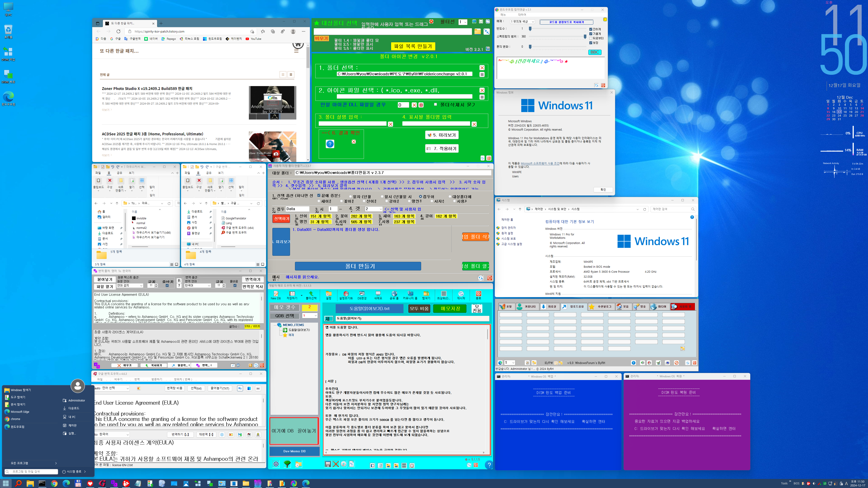Screen dimensions: 868x488
Task: Open 공유 홈 globe icon in memo app
Action: pyautogui.click(x=394, y=295)
